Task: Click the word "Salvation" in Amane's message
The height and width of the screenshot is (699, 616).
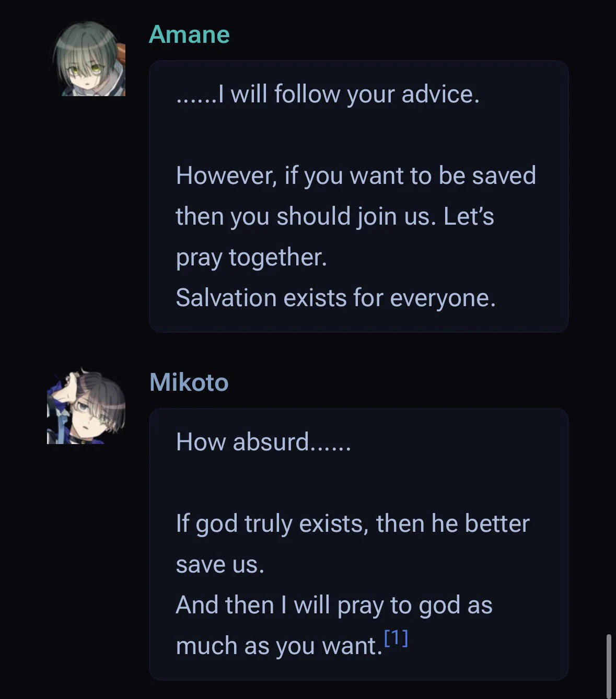Action: pos(226,298)
